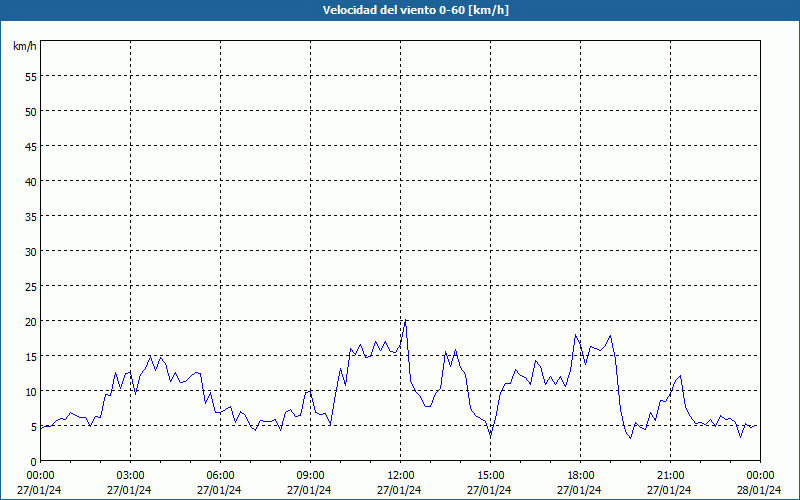Select the y-axis label "55"
Screen dimensions: 800x500
tap(31, 77)
